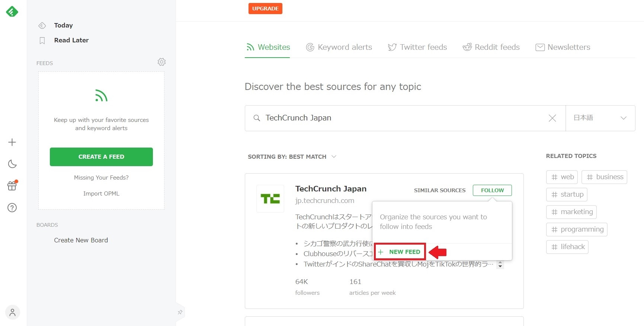Click the Import OPML link
The image size is (644, 326).
(x=101, y=194)
